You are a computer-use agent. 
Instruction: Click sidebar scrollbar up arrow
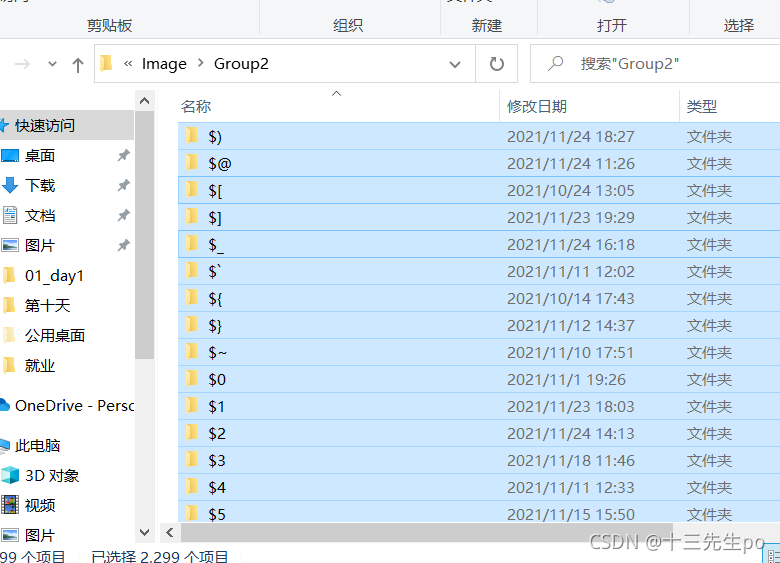coord(144,101)
